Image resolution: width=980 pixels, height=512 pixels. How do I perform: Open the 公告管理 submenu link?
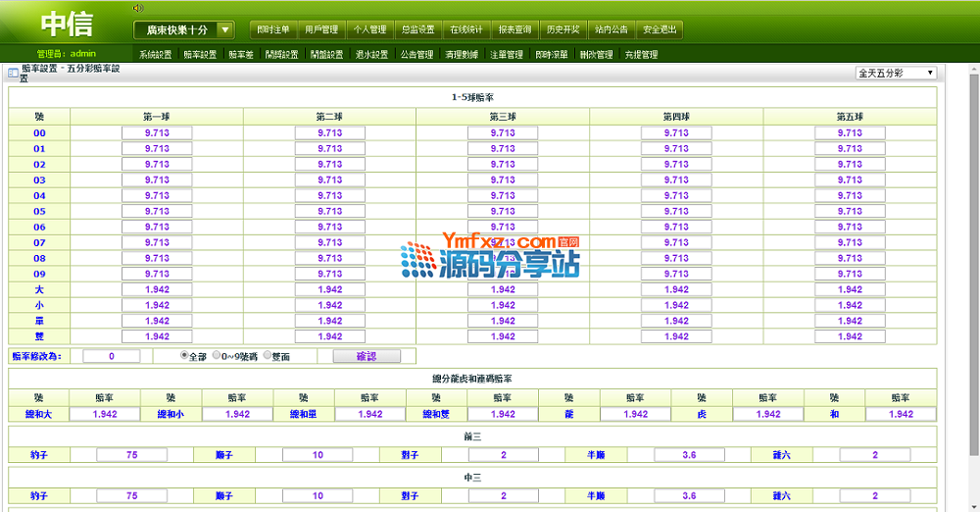(x=416, y=55)
